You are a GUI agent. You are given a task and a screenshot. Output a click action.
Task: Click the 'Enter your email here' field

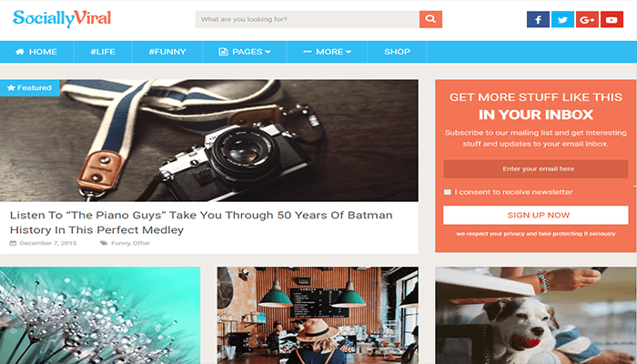pos(535,169)
